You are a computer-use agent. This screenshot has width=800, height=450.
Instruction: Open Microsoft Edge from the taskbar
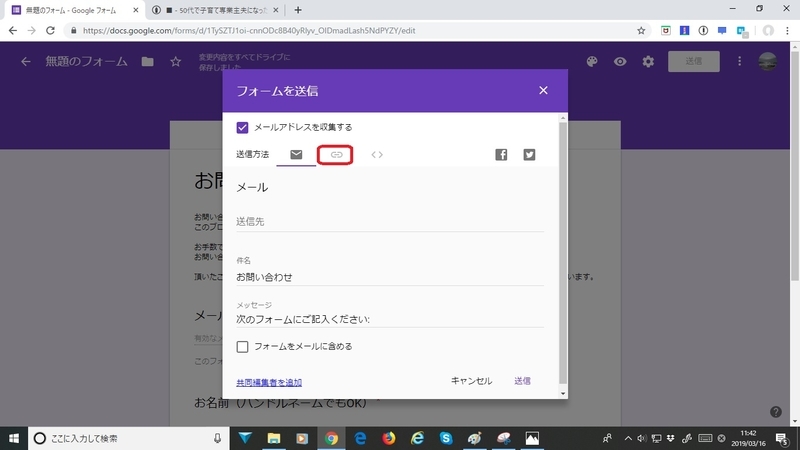(x=360, y=438)
